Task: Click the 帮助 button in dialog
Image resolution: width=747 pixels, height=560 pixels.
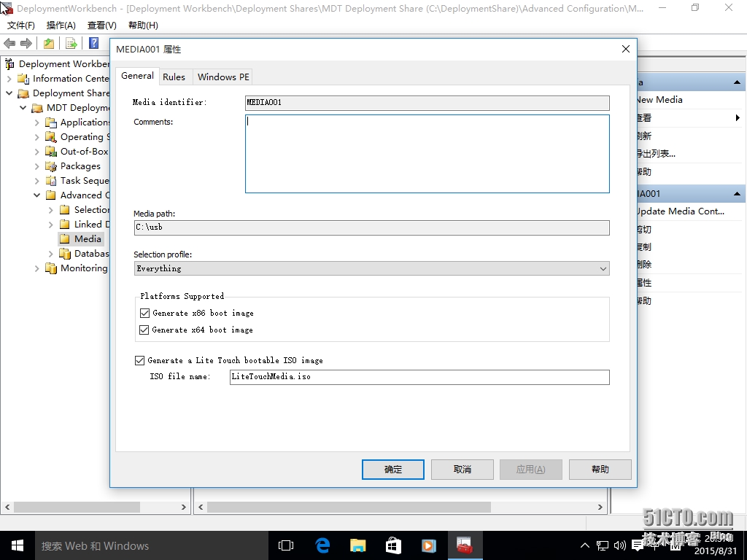Action: point(600,470)
